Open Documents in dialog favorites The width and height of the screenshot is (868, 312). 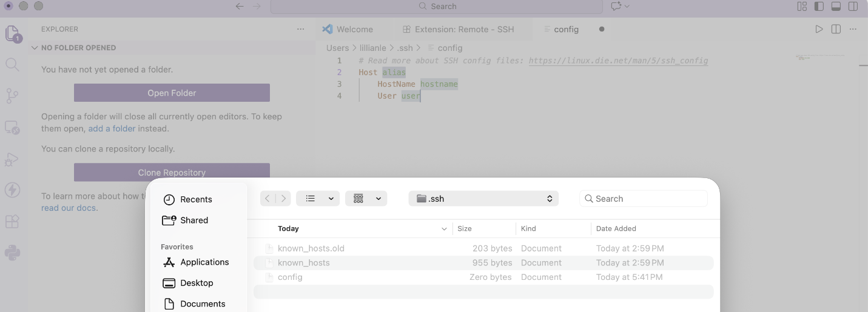coord(203,304)
